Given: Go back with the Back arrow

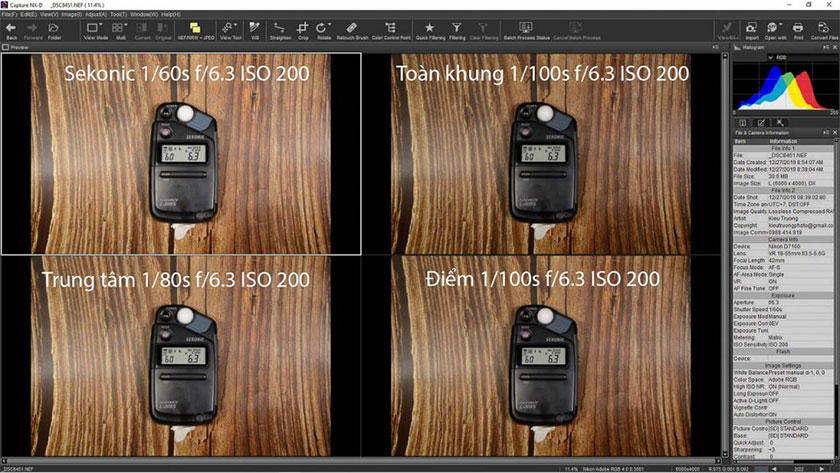Looking at the screenshot, I should (x=11, y=31).
